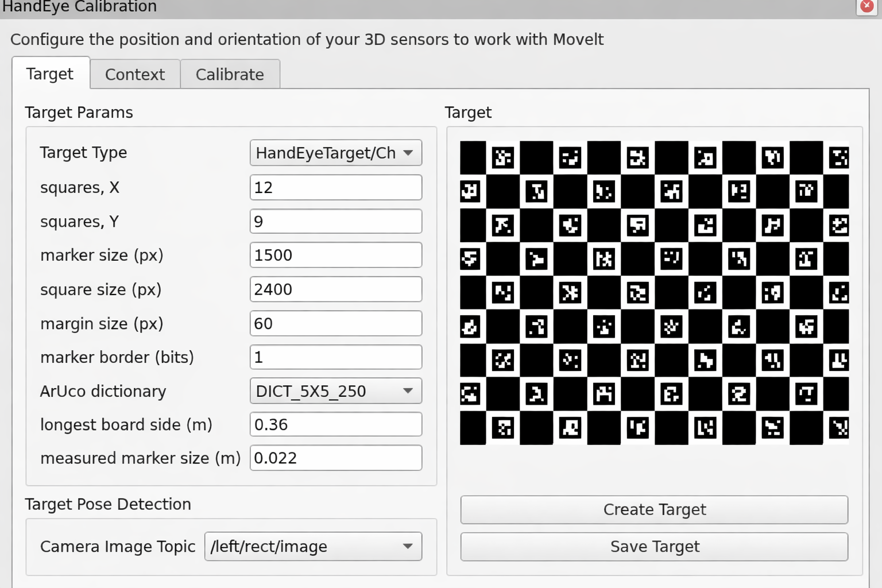Click the marker size (px) field

coord(335,255)
